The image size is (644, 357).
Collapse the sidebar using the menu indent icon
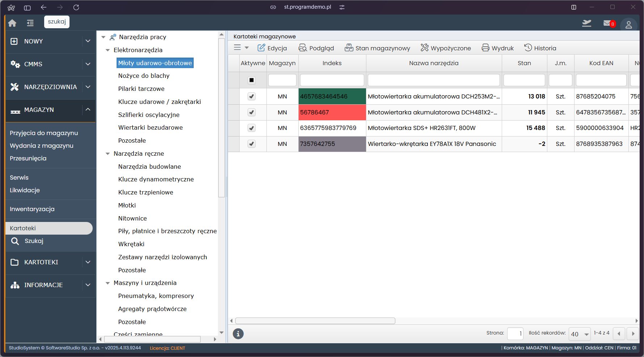[x=30, y=23]
